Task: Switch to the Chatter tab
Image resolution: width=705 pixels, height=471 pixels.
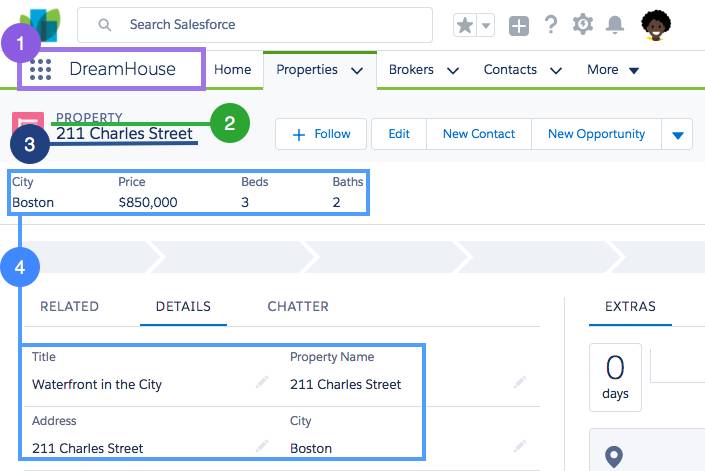Action: pyautogui.click(x=298, y=307)
